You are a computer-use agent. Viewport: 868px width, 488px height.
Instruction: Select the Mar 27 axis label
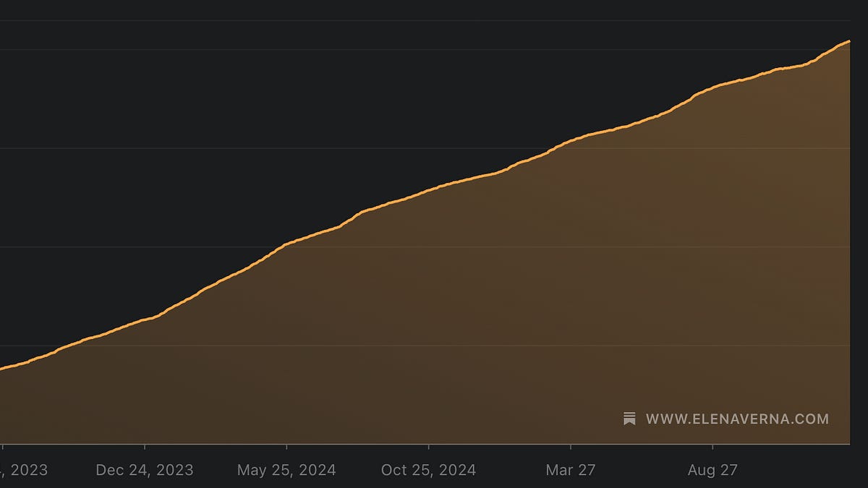tap(570, 469)
